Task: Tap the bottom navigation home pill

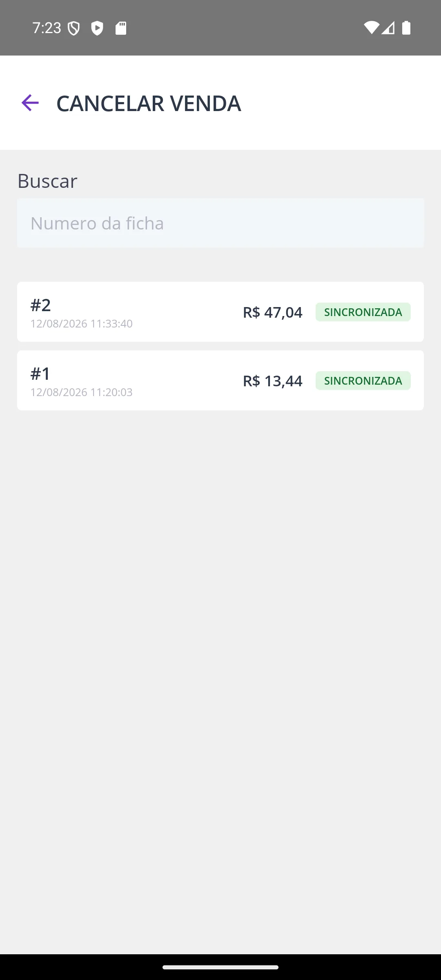Action: point(220,967)
